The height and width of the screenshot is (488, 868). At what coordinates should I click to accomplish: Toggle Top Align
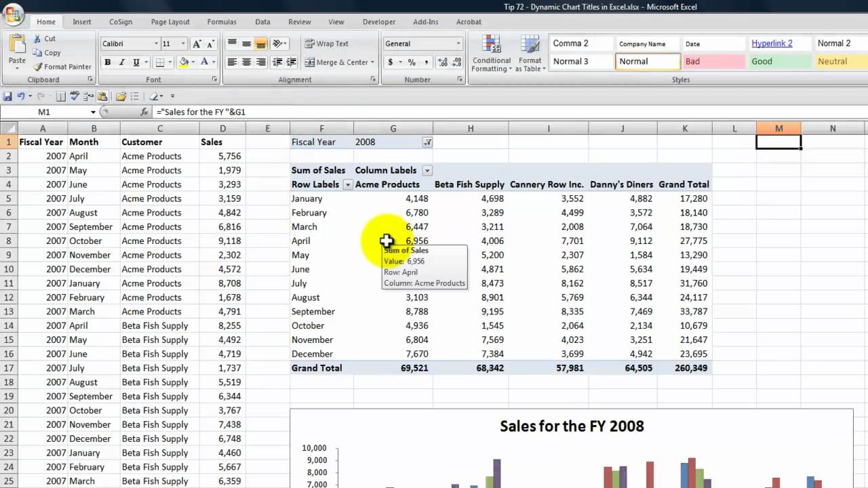[x=232, y=43]
